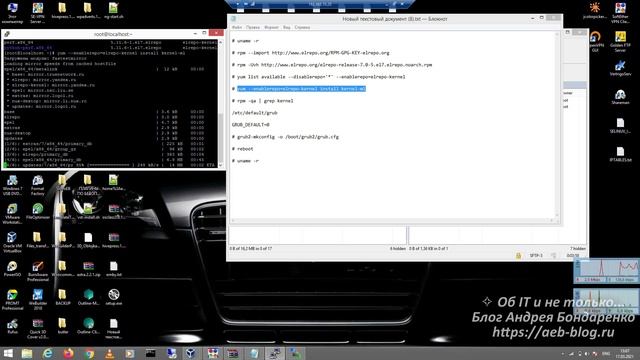Image resolution: width=640 pixels, height=360 pixels.
Task: Click the root@localhost terminal title bar
Action: click(113, 34)
